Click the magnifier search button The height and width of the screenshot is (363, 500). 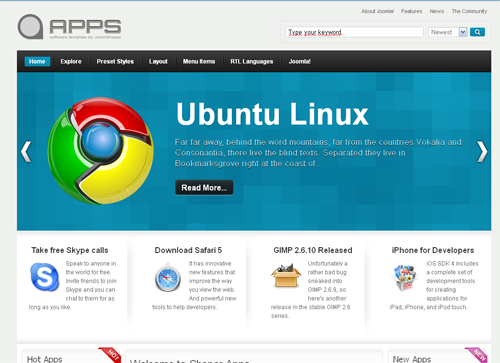(x=477, y=32)
